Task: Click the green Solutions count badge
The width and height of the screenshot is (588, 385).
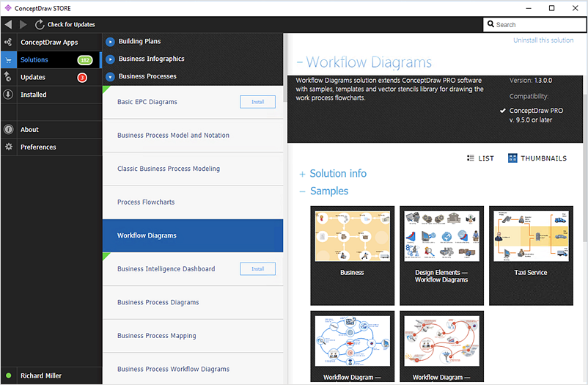Action: (85, 60)
